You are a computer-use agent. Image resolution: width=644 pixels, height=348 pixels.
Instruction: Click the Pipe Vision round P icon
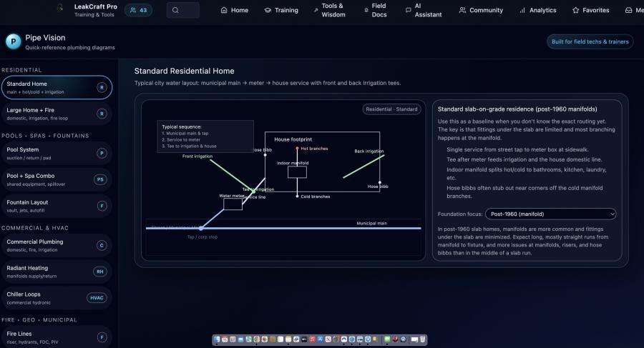[13, 41]
